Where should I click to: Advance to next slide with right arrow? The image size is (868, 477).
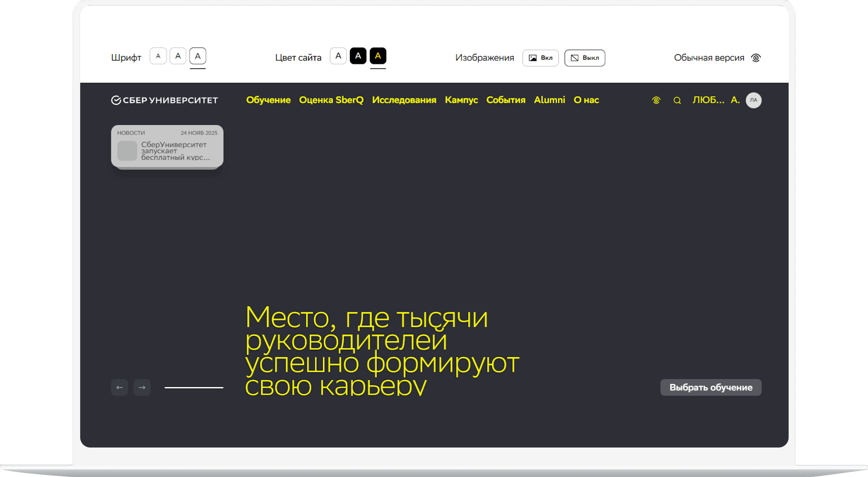pos(142,388)
